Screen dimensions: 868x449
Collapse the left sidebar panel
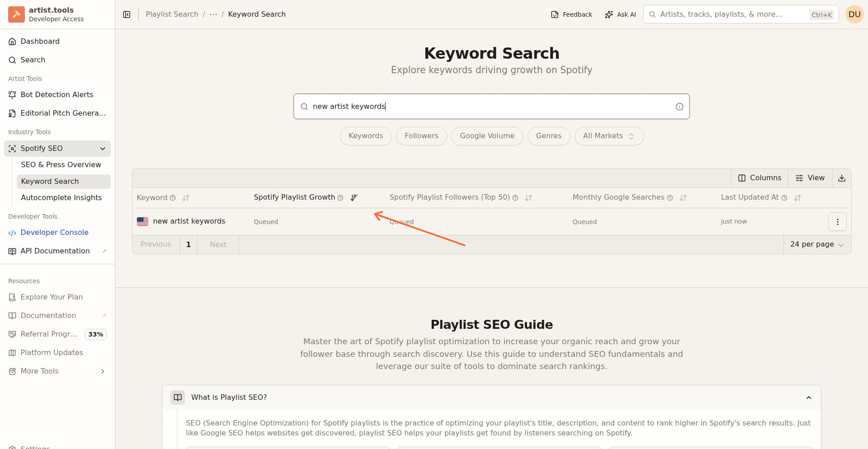pyautogui.click(x=127, y=14)
